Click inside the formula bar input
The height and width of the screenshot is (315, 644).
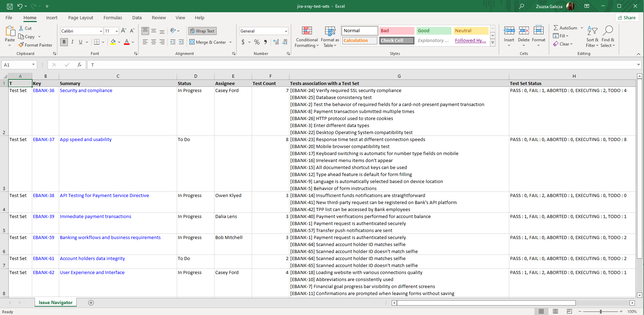pos(350,65)
